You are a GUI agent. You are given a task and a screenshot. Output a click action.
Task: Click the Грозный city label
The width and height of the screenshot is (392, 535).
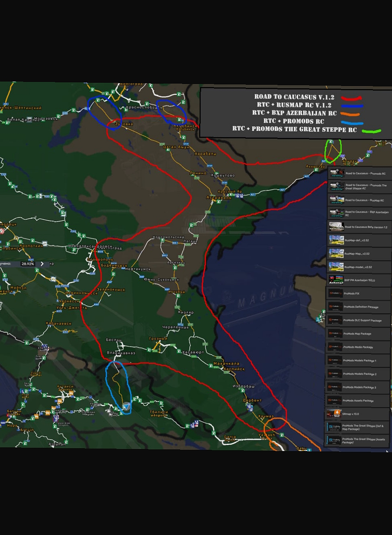pyautogui.click(x=158, y=338)
